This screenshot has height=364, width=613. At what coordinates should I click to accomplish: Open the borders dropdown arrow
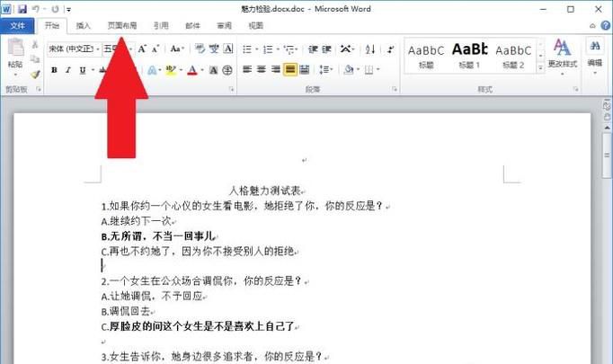coord(378,70)
